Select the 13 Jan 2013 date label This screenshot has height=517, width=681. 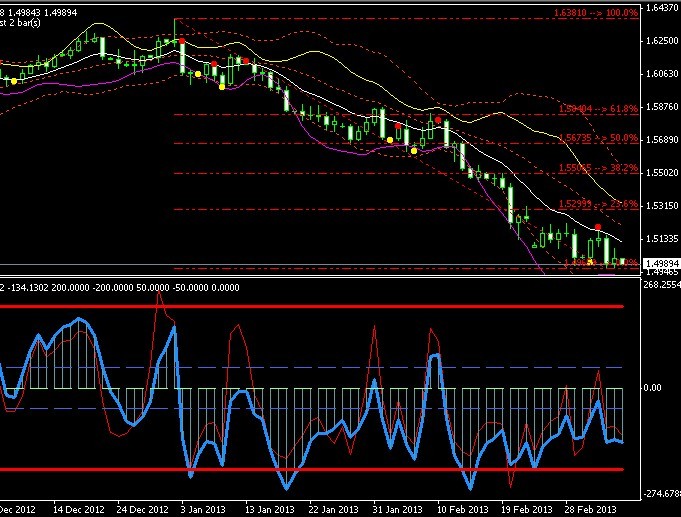tap(270, 509)
